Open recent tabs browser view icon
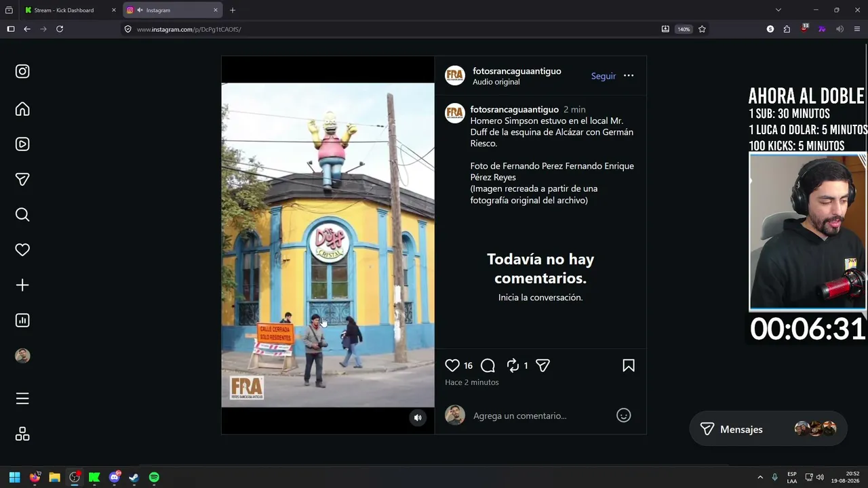The image size is (868, 488). [9, 10]
